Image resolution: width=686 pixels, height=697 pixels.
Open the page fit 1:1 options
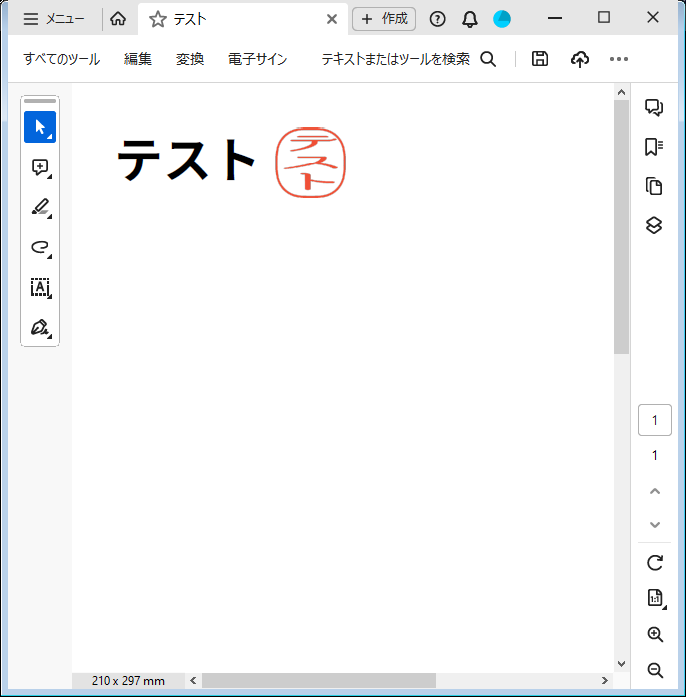(655, 598)
